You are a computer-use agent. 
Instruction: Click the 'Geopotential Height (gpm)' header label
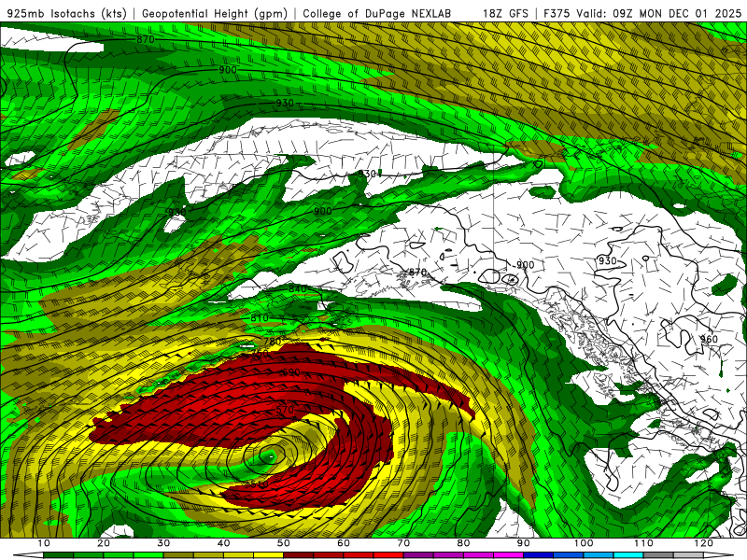pos(215,13)
